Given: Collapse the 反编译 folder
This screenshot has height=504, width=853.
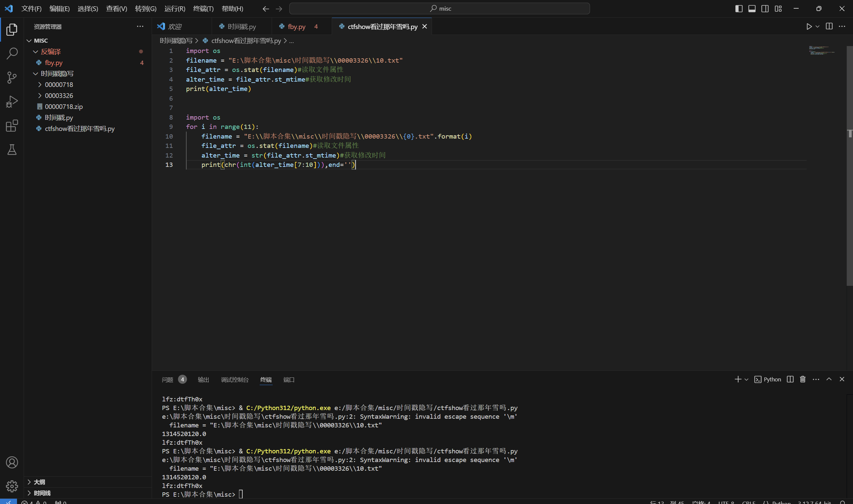Looking at the screenshot, I should point(88,52).
